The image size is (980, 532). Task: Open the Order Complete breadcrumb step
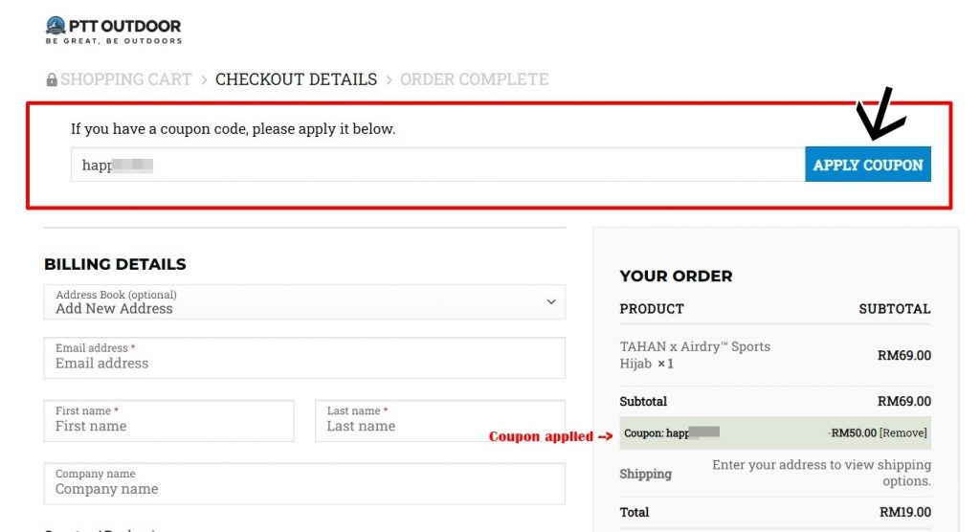coord(474,79)
